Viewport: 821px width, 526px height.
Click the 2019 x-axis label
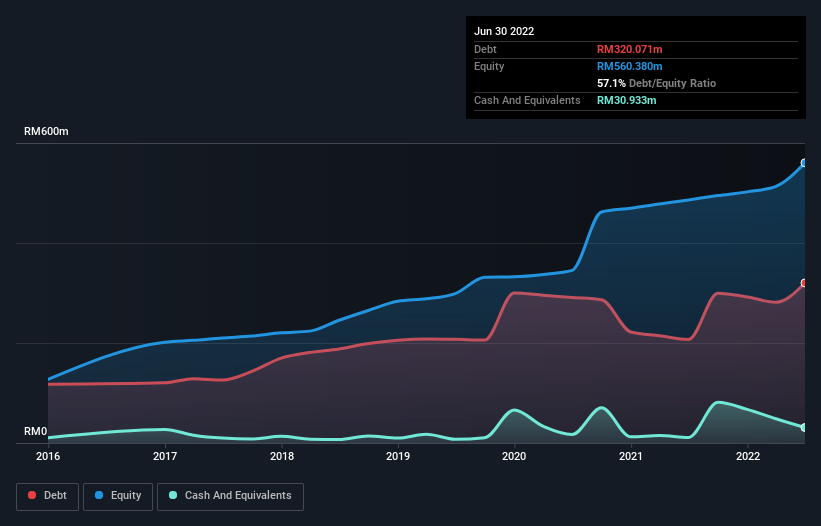pos(398,456)
